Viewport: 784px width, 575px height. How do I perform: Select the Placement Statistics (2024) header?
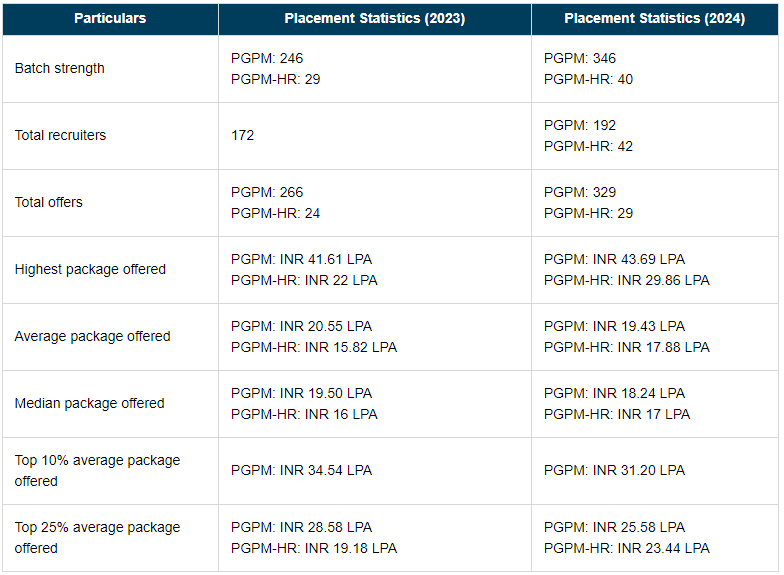pyautogui.click(x=654, y=19)
